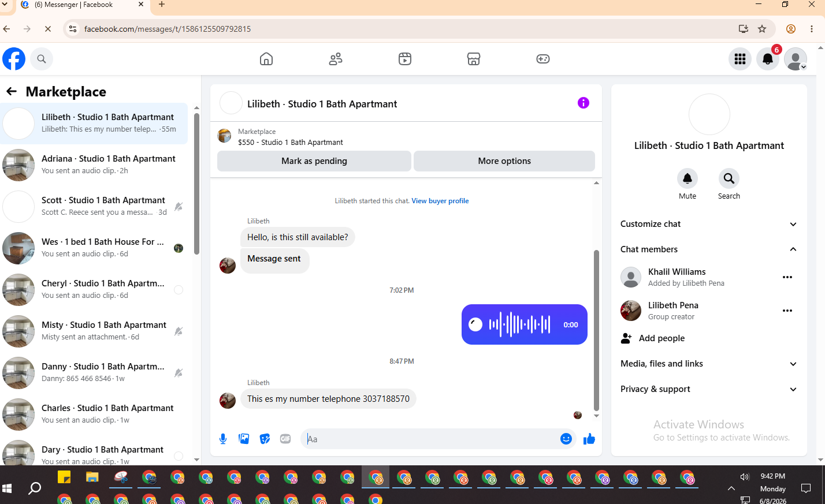Open the Gaming controller icon

pos(543,59)
